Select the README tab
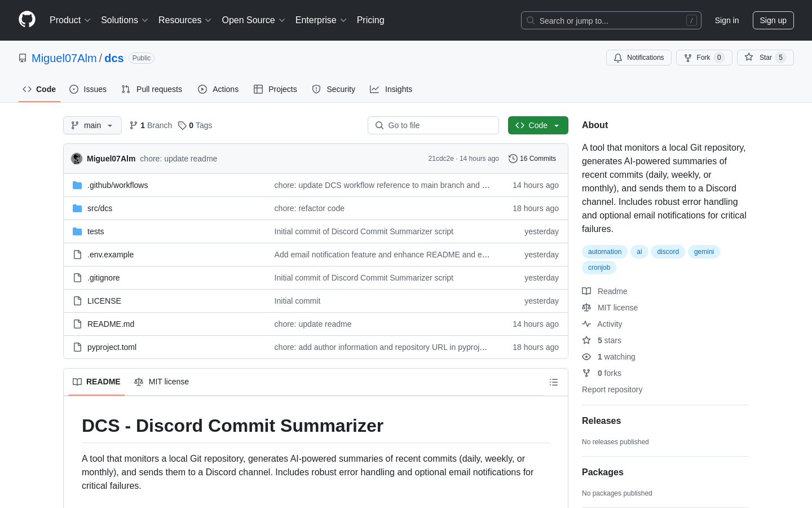Viewport: 812px width, 508px height. tap(96, 382)
